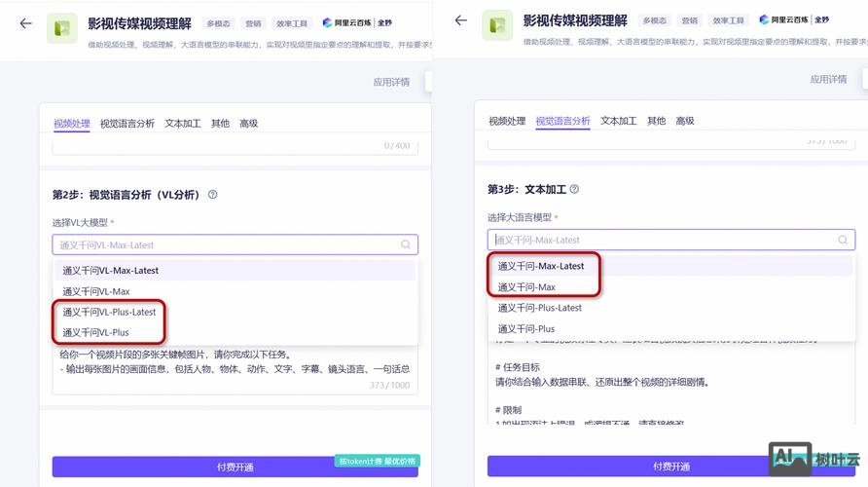Choose 通义千问VL-Max-Latest option
The image size is (868, 487).
[235, 270]
